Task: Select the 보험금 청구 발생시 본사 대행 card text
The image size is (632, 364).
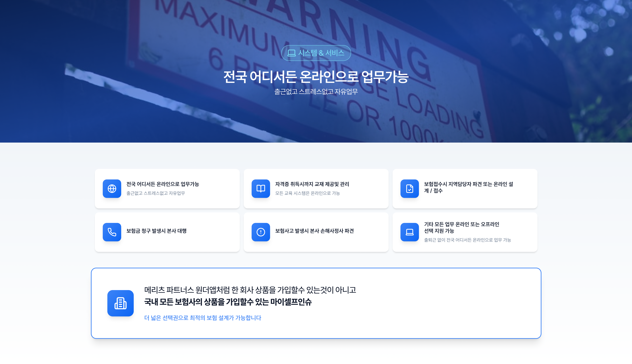Action: [156, 231]
